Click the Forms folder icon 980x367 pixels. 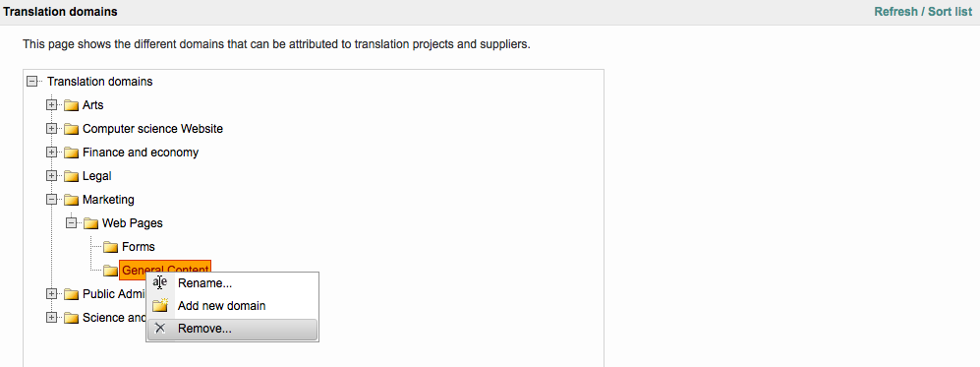[111, 247]
